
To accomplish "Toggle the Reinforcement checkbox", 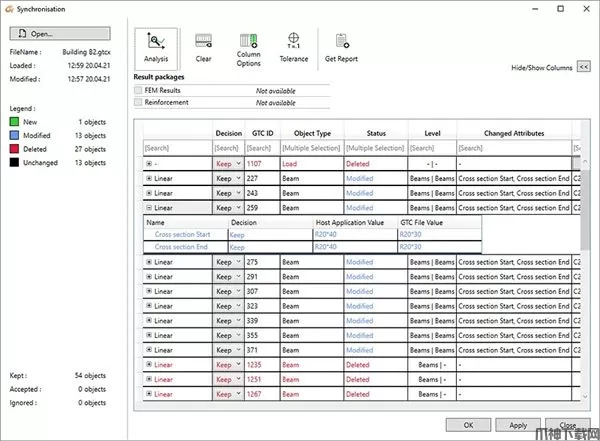I will pyautogui.click(x=139, y=102).
